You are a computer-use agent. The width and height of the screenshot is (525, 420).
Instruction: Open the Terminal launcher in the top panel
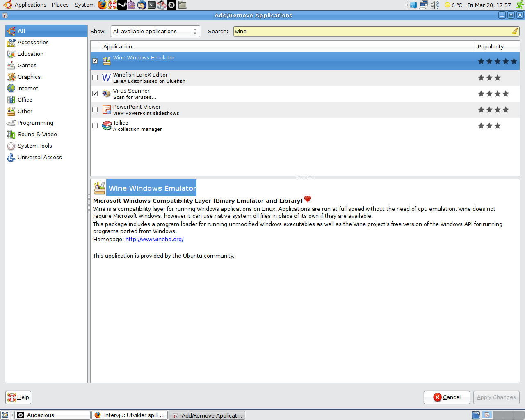[152, 5]
